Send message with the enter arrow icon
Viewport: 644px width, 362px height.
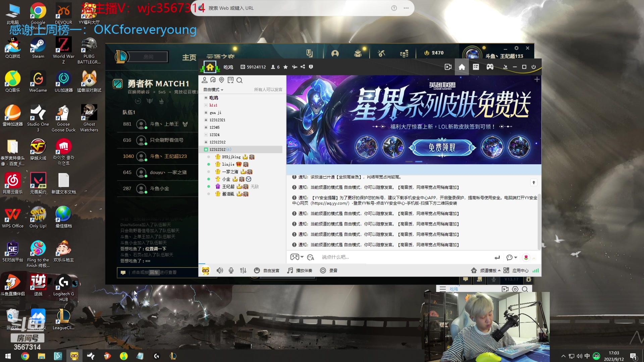(497, 257)
